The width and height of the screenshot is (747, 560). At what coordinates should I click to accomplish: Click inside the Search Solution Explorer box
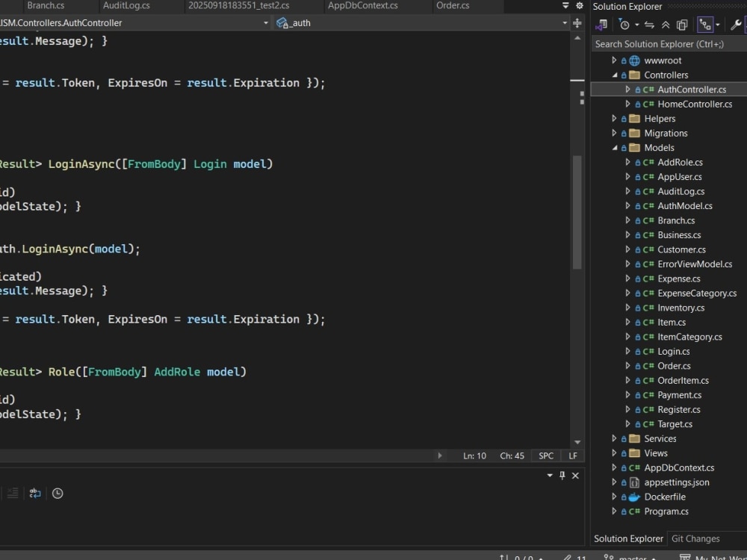[665, 43]
